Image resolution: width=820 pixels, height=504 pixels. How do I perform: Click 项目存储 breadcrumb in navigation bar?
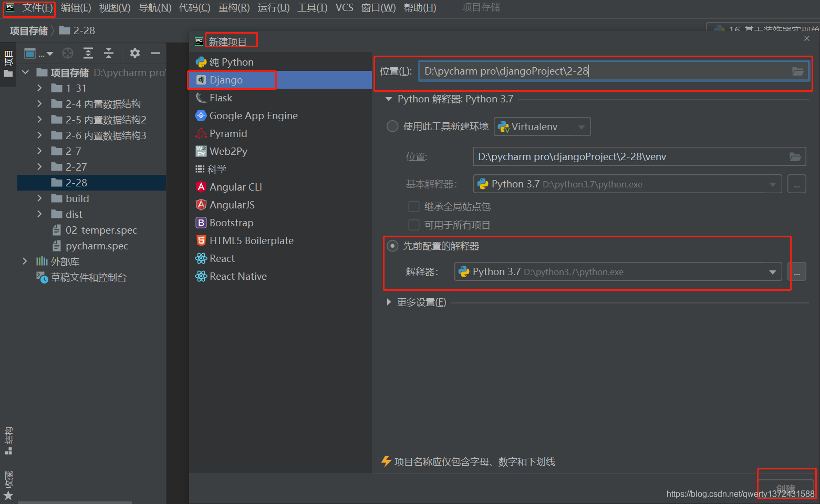(29, 30)
